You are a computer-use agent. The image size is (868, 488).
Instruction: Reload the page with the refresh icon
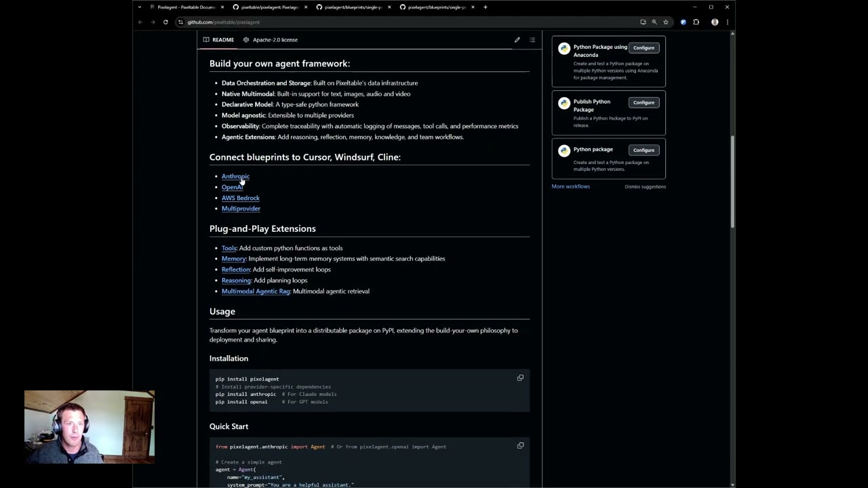(x=165, y=22)
